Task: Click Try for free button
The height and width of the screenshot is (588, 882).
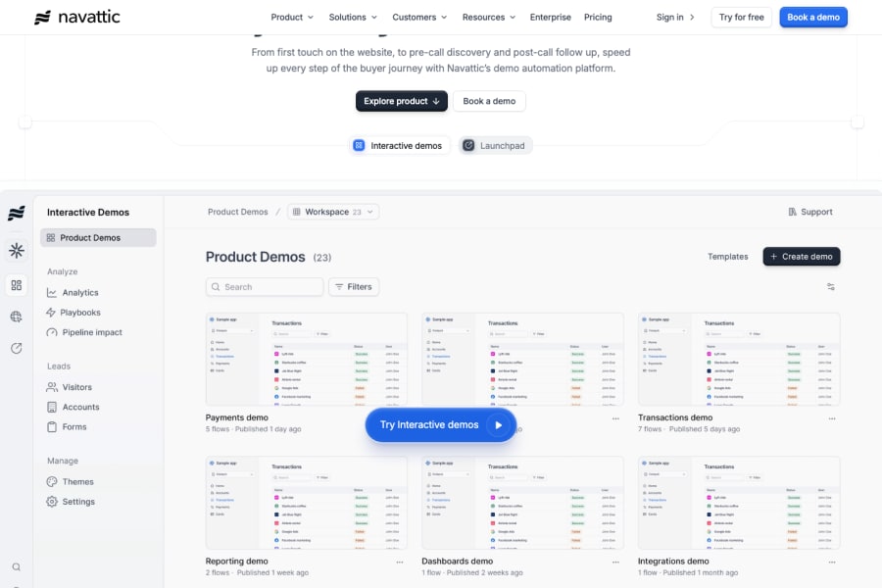Action: [742, 18]
